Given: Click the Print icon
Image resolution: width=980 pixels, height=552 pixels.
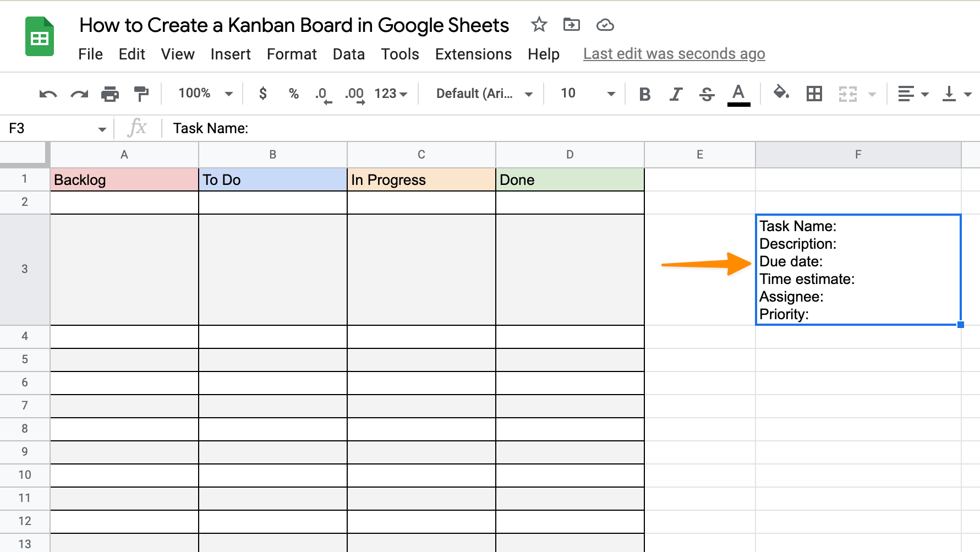Looking at the screenshot, I should click(x=109, y=94).
